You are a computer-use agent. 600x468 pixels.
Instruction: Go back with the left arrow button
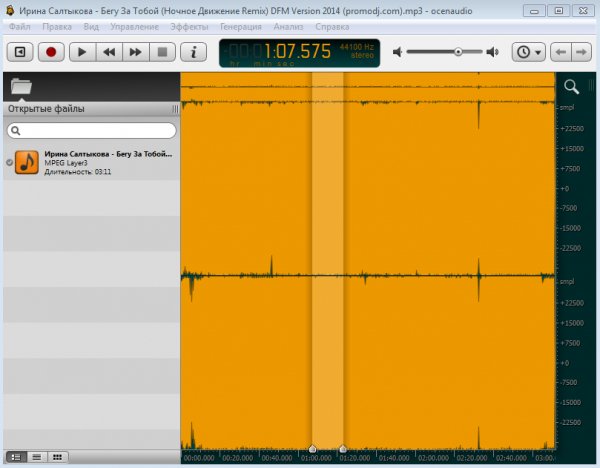(x=561, y=52)
